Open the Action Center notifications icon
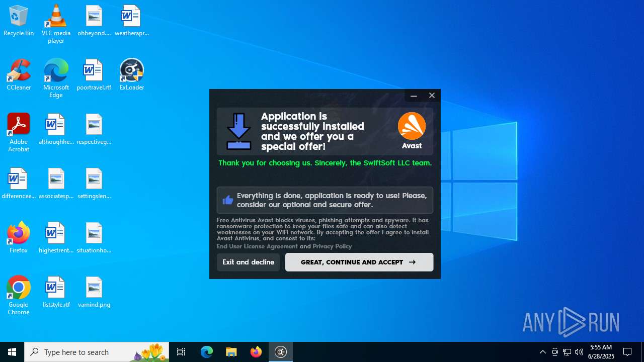This screenshot has height=362, width=644. tap(627, 352)
